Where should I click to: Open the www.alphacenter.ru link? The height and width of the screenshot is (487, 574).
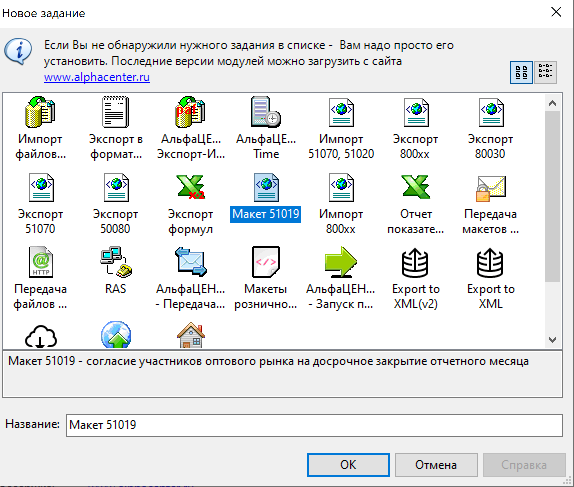tap(97, 77)
